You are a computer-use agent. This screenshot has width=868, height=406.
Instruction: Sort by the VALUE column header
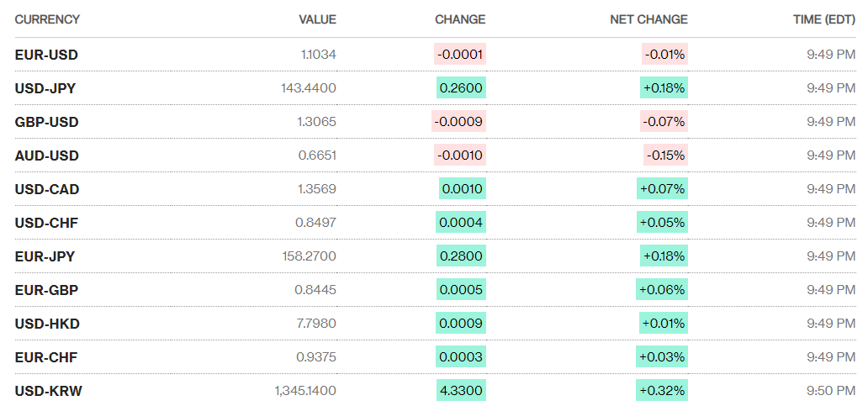coord(317,19)
